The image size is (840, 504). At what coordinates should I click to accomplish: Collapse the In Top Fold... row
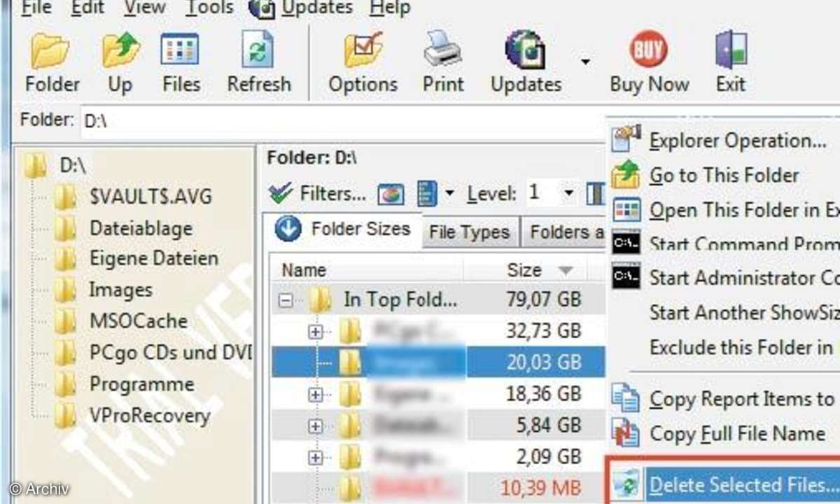pyautogui.click(x=285, y=301)
